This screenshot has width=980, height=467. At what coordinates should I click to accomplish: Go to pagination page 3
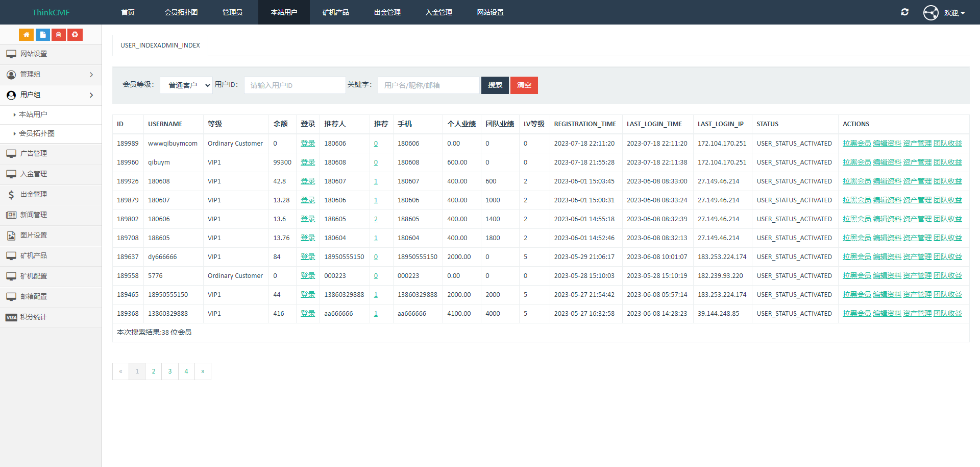point(170,371)
